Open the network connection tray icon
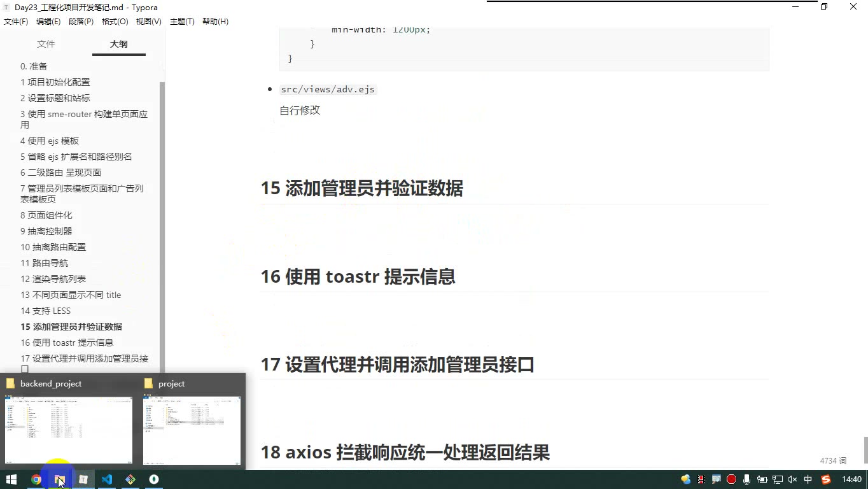 tap(778, 479)
